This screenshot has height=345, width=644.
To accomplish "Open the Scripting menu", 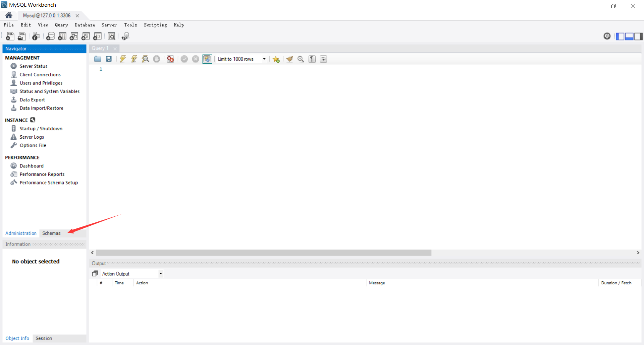I will (x=155, y=25).
